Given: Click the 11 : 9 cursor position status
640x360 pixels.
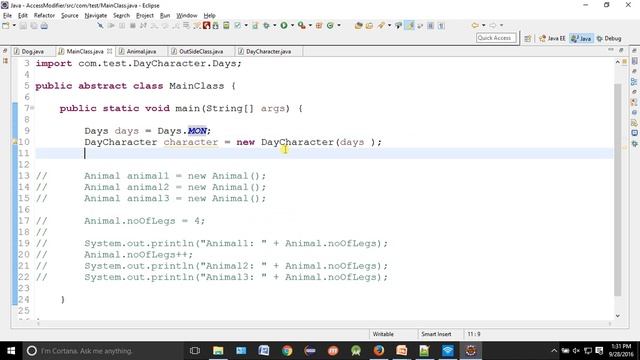Looking at the screenshot, I should coord(474,334).
